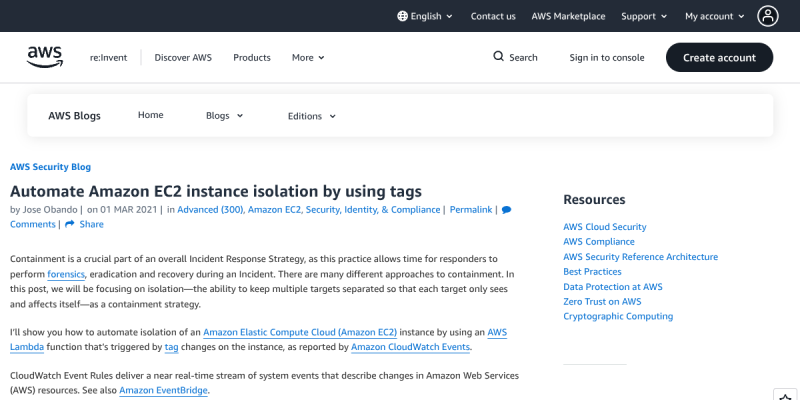The height and width of the screenshot is (400, 800).
Task: Click the tag hyperlink in article
Action: [171, 347]
